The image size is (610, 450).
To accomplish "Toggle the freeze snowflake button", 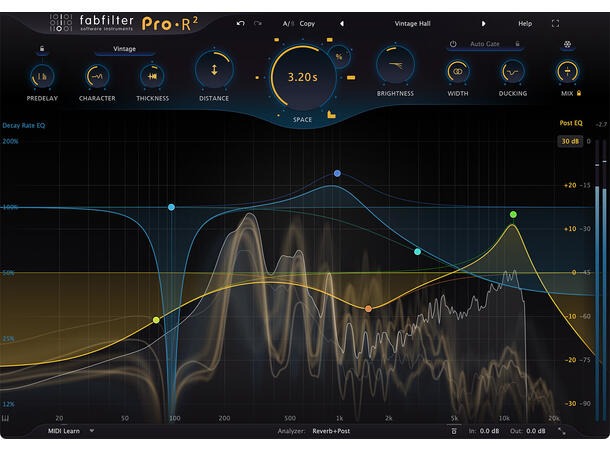I will pos(567,45).
